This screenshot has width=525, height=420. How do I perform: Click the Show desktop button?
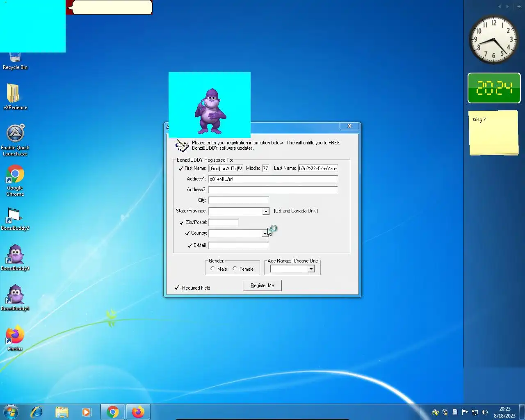(x=522, y=412)
